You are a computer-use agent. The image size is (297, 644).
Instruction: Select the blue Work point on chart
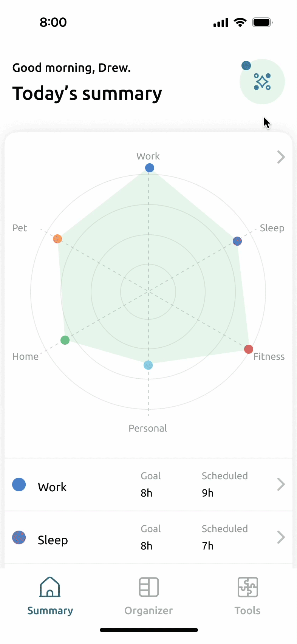tap(150, 168)
